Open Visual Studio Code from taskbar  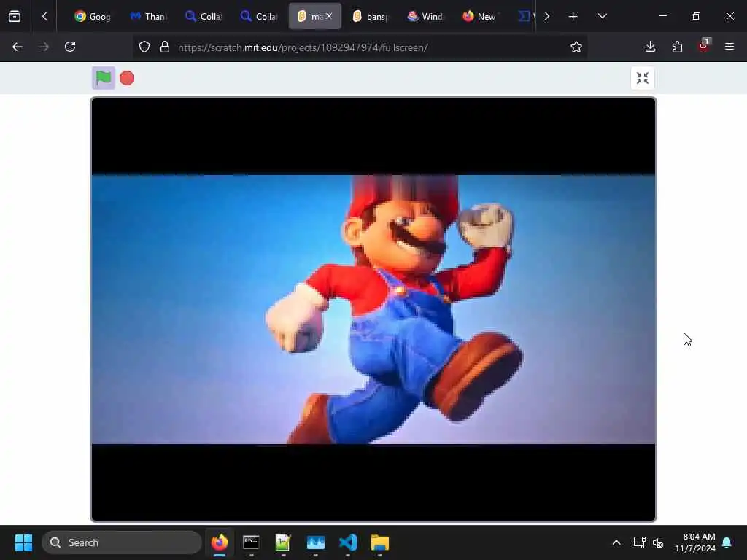348,542
